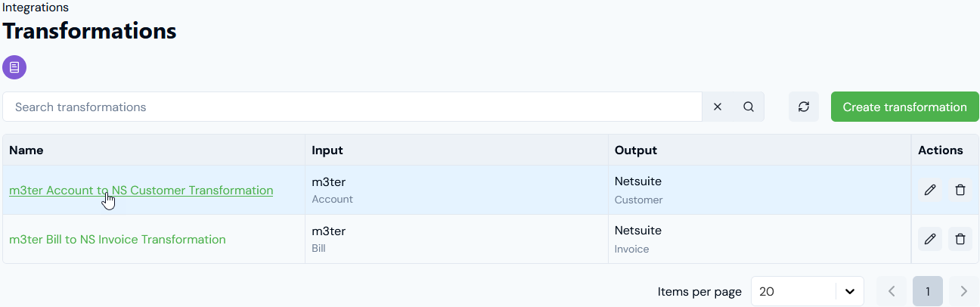Clear the search field with X icon
The width and height of the screenshot is (980, 307).
point(718,107)
